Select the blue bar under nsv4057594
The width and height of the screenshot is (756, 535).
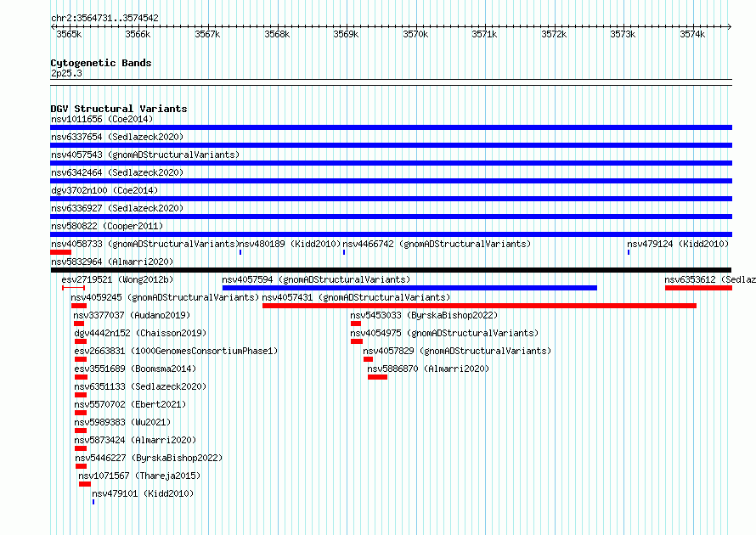pyautogui.click(x=409, y=288)
